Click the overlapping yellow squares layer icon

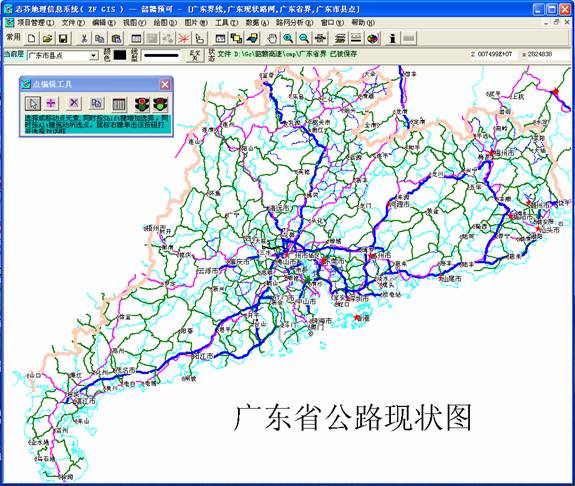[x=236, y=38]
